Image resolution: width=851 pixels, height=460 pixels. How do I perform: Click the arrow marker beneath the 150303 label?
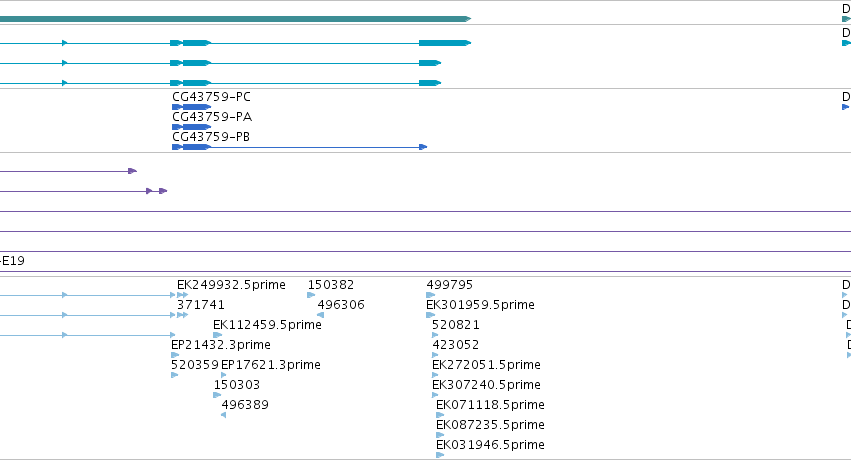[x=217, y=395]
